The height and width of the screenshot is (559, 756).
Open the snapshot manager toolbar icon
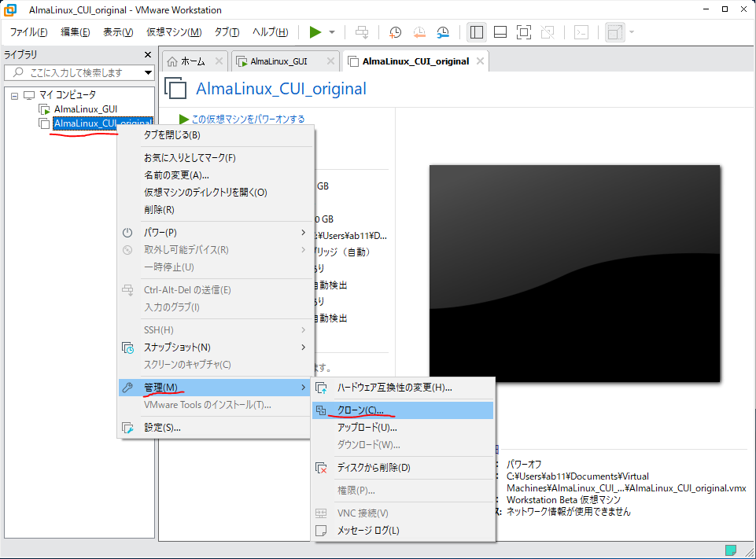[443, 32]
